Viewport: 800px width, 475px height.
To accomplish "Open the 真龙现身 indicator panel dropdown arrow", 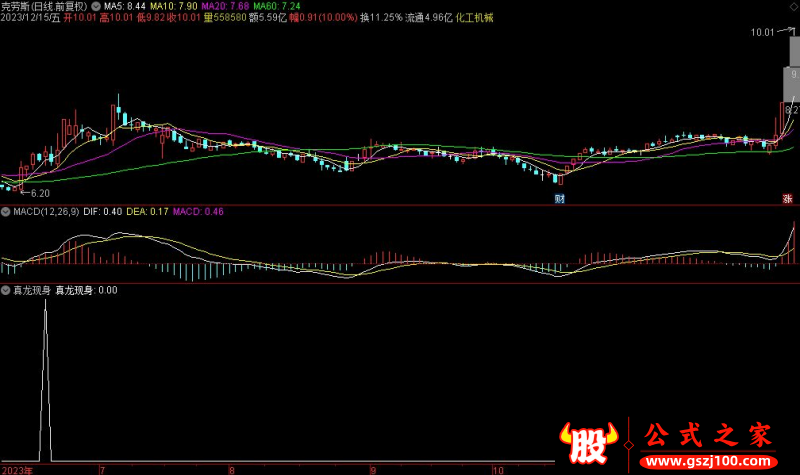I will tap(5, 291).
